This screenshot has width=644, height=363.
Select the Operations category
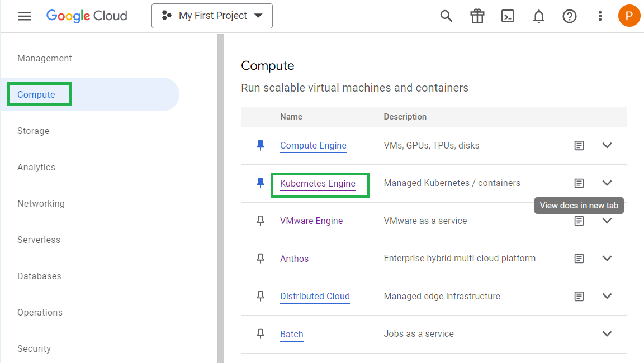click(40, 312)
